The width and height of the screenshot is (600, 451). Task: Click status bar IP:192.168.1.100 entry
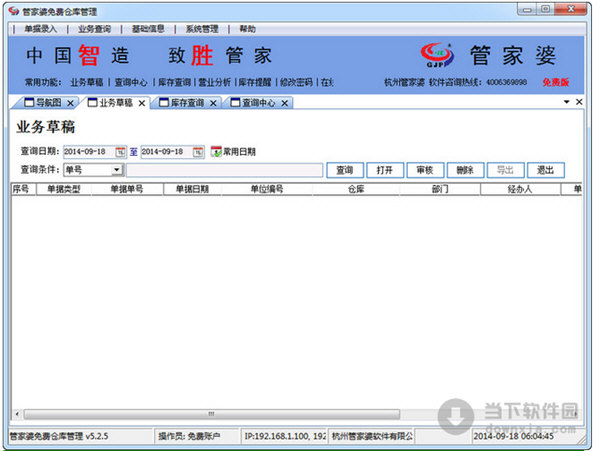click(x=285, y=436)
